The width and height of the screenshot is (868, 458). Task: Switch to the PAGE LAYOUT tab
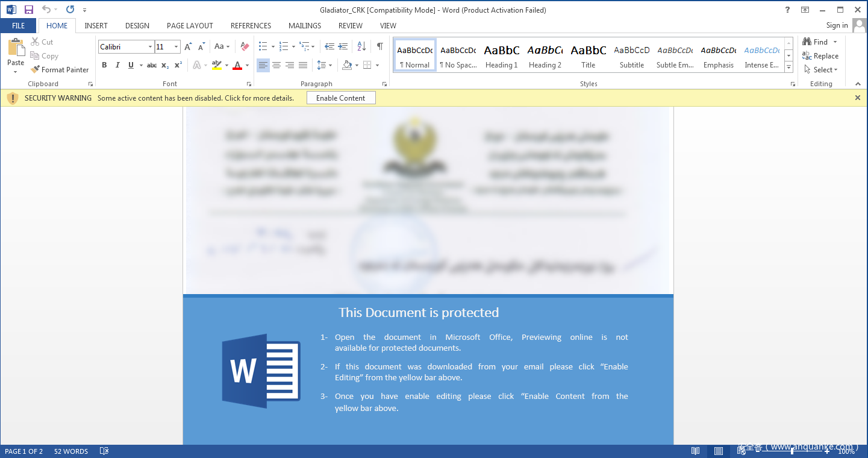point(190,26)
